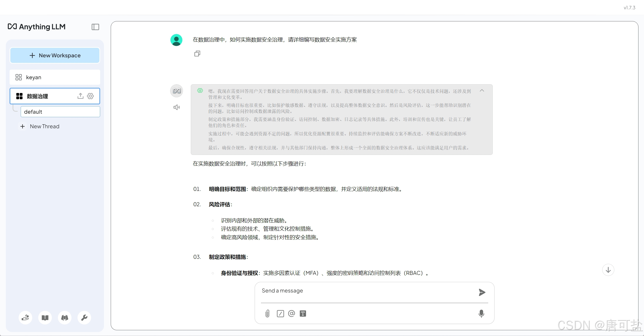Click the @ agent mention icon
This screenshot has height=336, width=644.
(291, 313)
